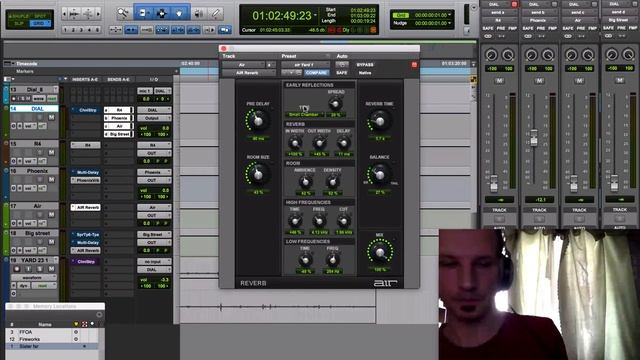Select memory location 'Fireworks'
The height and width of the screenshot is (360, 640).
pos(30,339)
